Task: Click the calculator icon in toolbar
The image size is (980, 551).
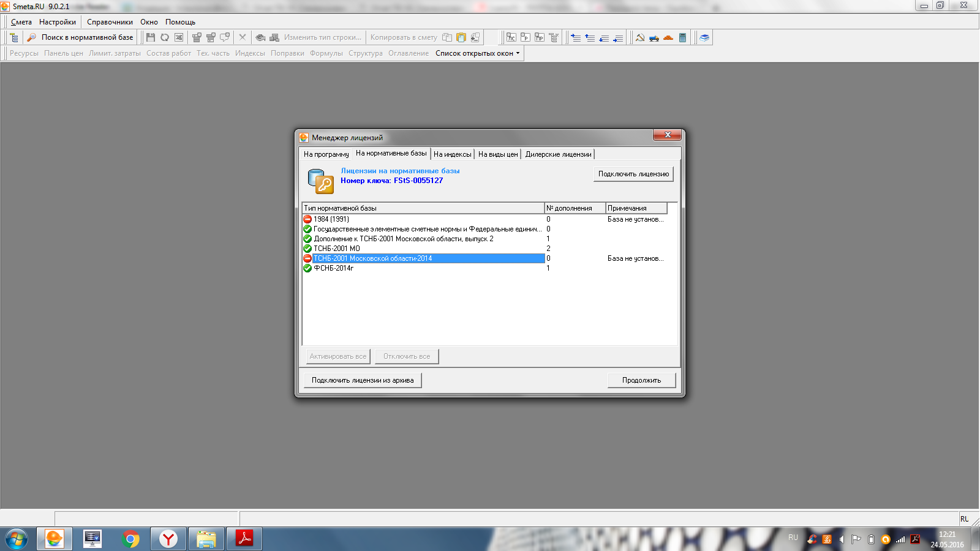Action: pyautogui.click(x=682, y=37)
